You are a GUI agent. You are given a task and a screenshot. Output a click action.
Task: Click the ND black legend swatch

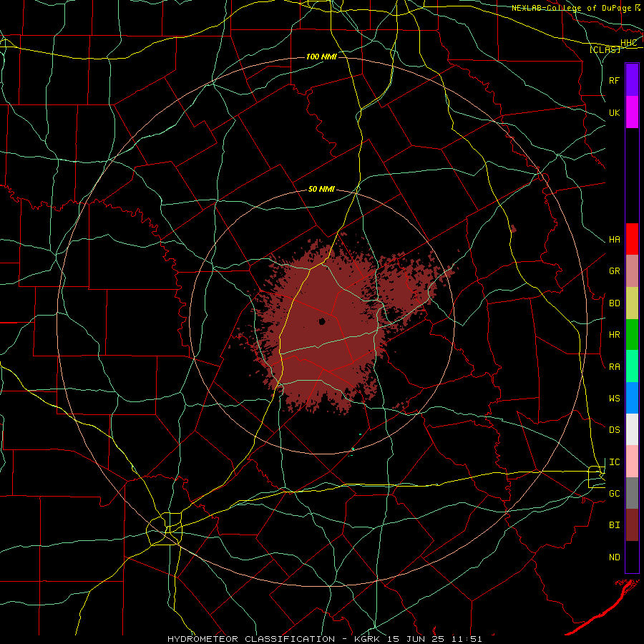pyautogui.click(x=632, y=557)
